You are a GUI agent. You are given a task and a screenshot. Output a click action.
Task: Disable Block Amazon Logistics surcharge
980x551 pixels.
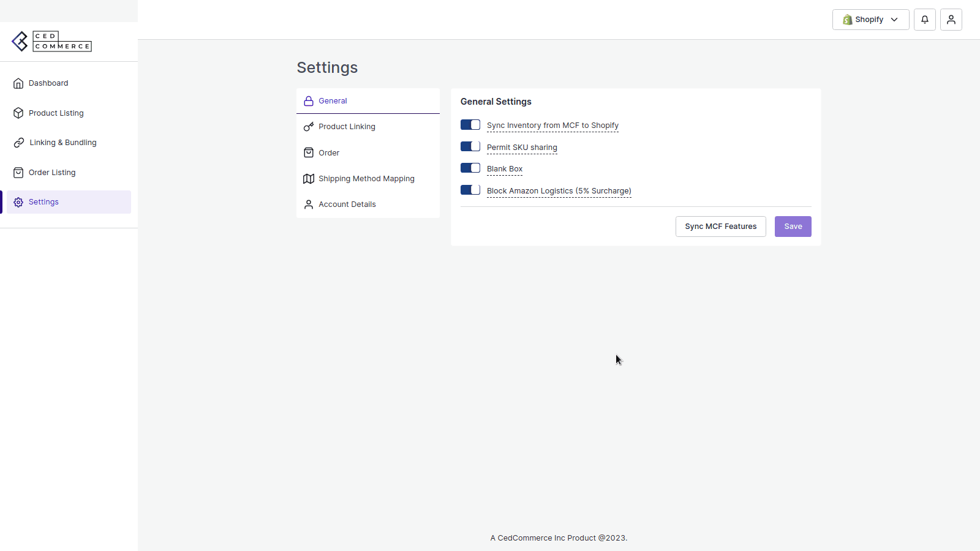coord(469,190)
